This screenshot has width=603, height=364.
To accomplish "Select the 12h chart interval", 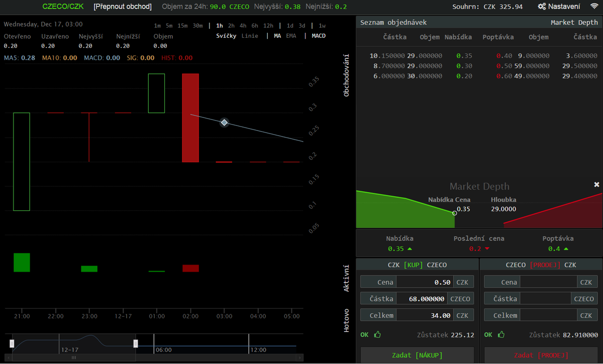I will coord(268,26).
